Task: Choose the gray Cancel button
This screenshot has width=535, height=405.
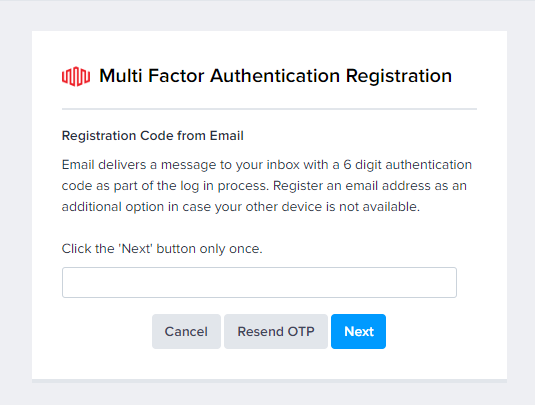Action: click(186, 331)
